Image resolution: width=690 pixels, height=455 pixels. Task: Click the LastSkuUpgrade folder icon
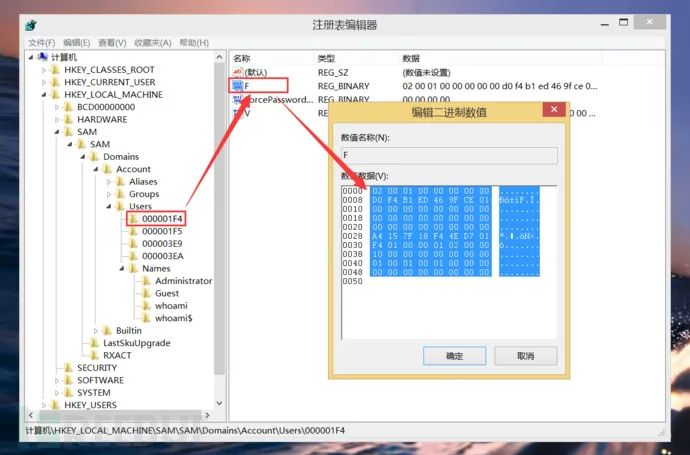(94, 343)
